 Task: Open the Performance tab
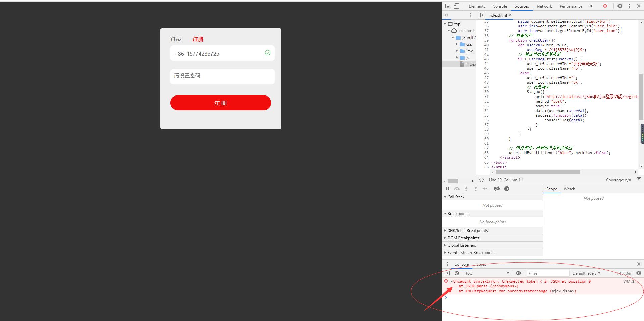571,6
